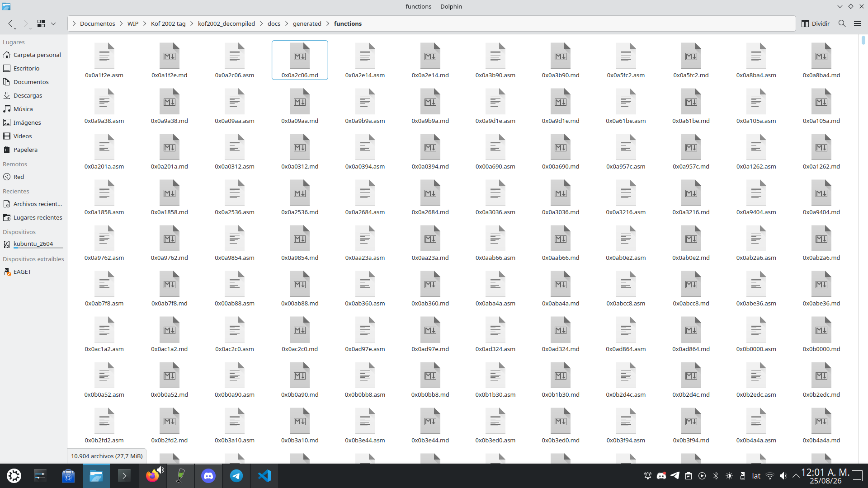
Task: Select the 0x0ab360.asm file
Action: [x=365, y=289]
